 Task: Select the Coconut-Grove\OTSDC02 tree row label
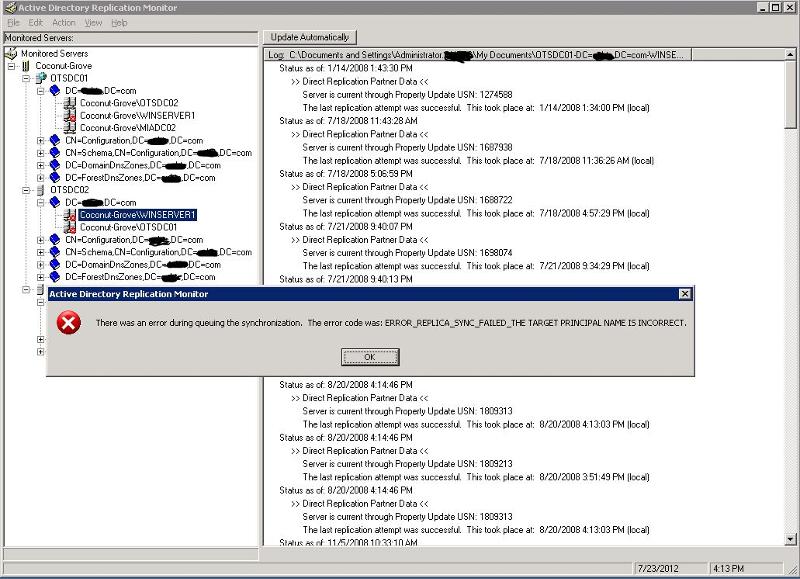click(129, 103)
